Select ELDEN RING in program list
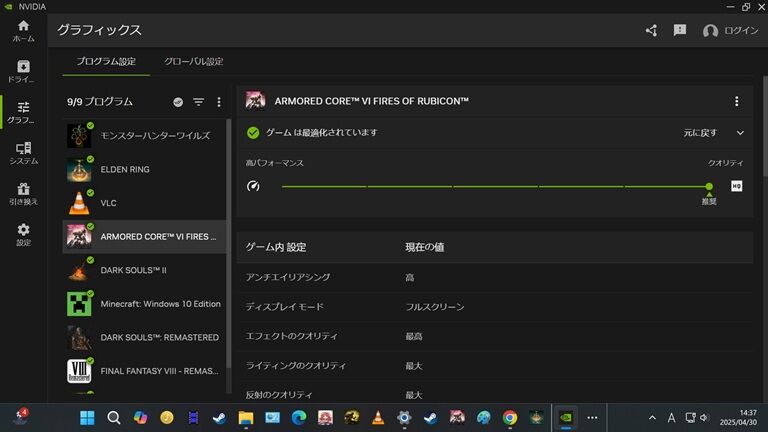 coord(144,169)
